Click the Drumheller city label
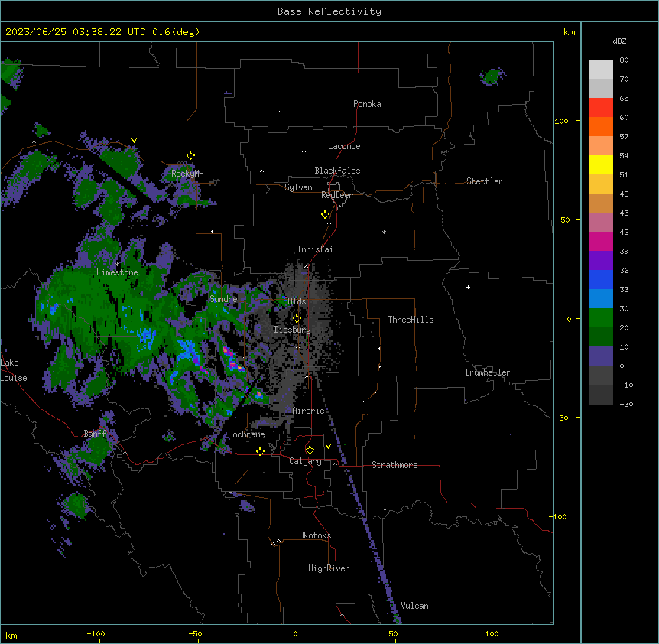The image size is (659, 644). pos(488,372)
